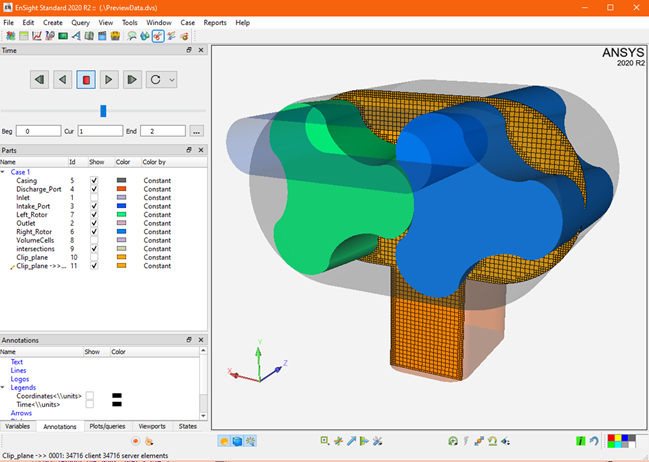
Task: Click the Cur time step input field
Action: click(x=100, y=131)
